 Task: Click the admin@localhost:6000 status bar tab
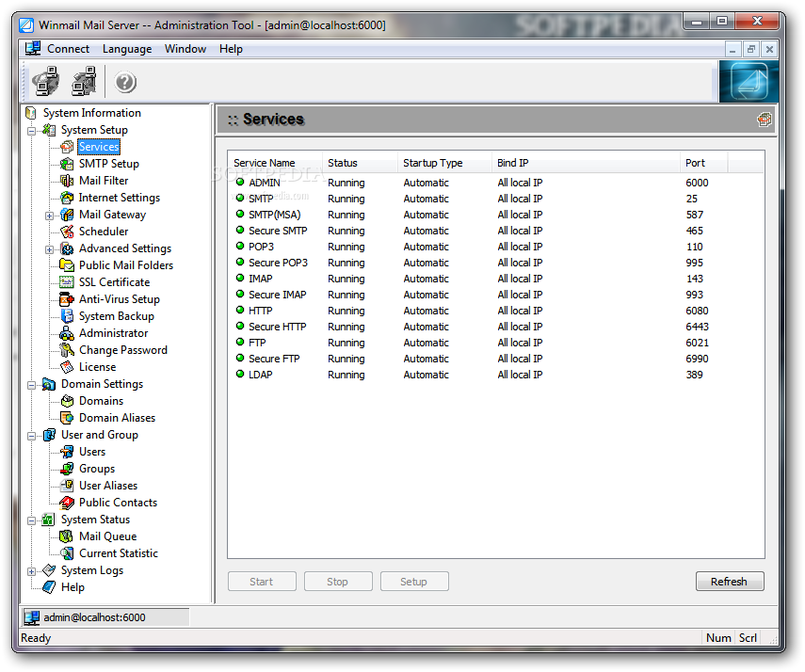(x=106, y=617)
